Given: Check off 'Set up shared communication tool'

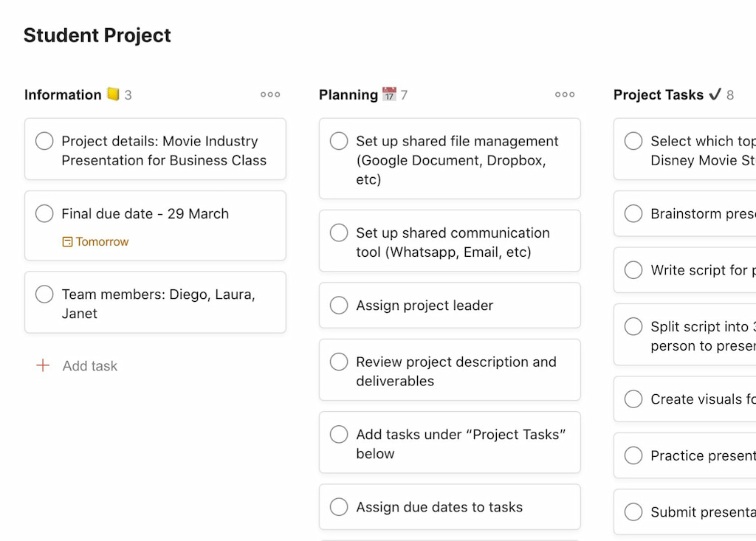Looking at the screenshot, I should [x=339, y=232].
